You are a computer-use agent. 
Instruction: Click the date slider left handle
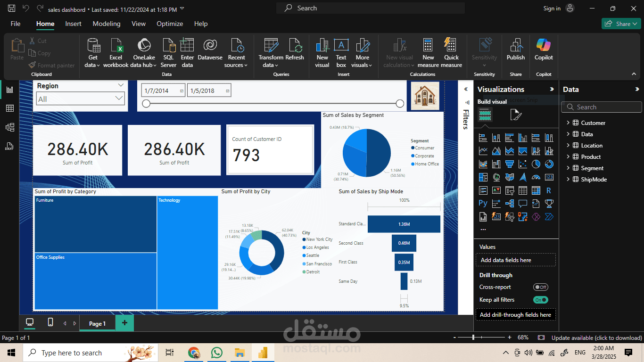pyautogui.click(x=146, y=104)
